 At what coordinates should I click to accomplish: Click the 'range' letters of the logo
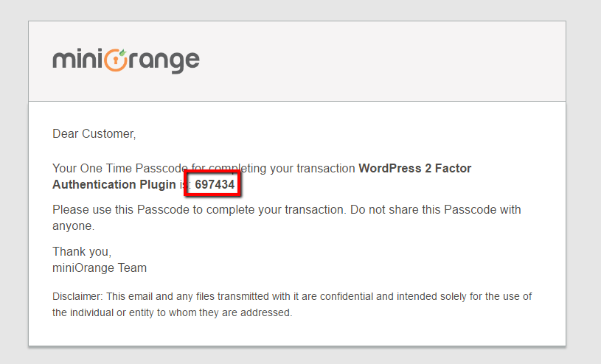tap(164, 62)
